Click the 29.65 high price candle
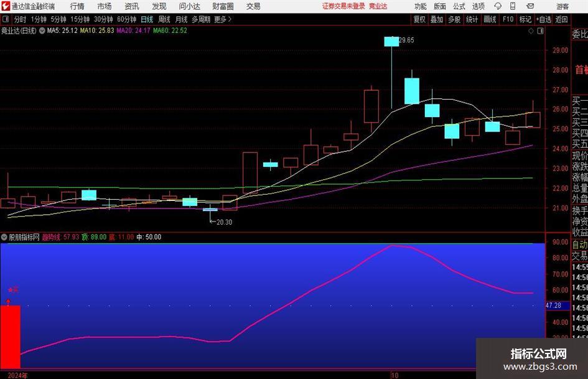Screen dimensions: 588x379 point(391,41)
